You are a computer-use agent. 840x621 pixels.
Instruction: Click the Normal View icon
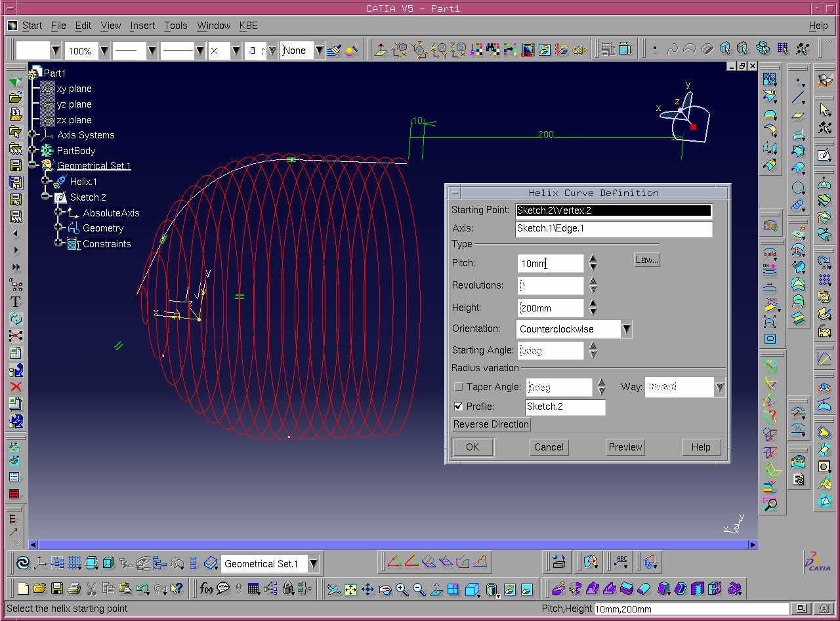(x=436, y=589)
